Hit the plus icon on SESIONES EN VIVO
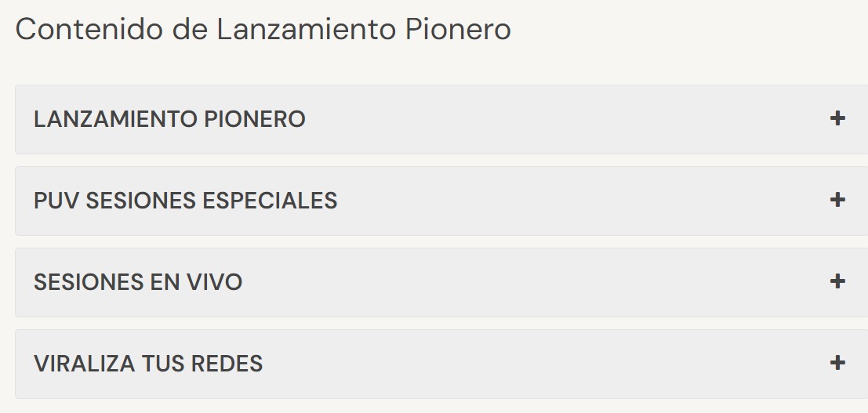 pyautogui.click(x=837, y=282)
